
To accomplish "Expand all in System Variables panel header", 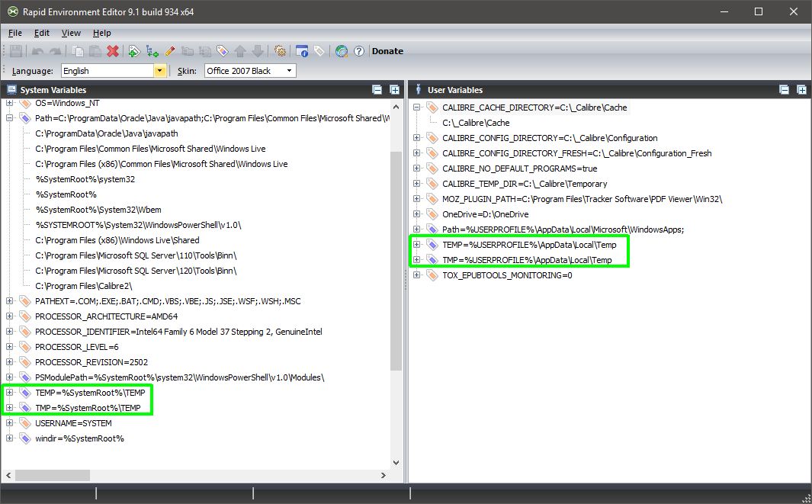I will coord(394,90).
